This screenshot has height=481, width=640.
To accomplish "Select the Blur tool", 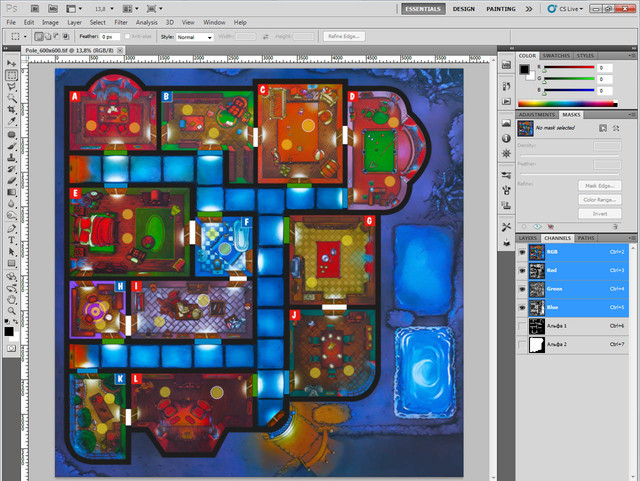I will (x=11, y=204).
